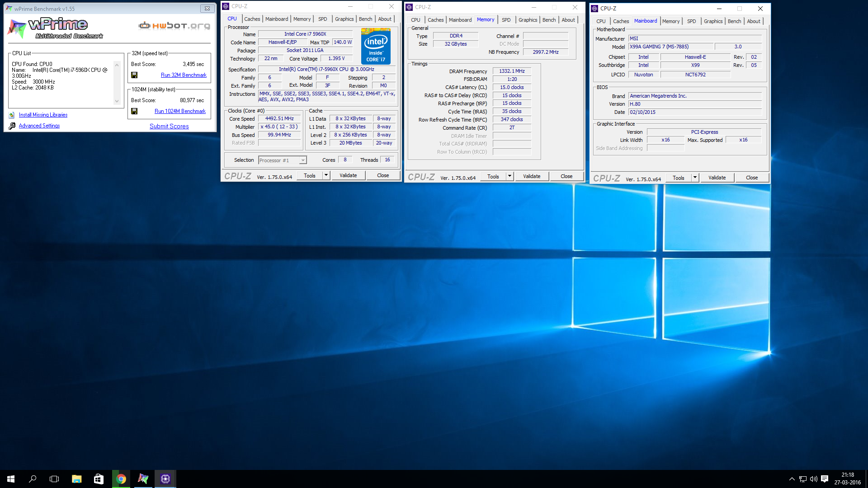Click Close button in CPU window
The height and width of the screenshot is (488, 868).
click(383, 175)
